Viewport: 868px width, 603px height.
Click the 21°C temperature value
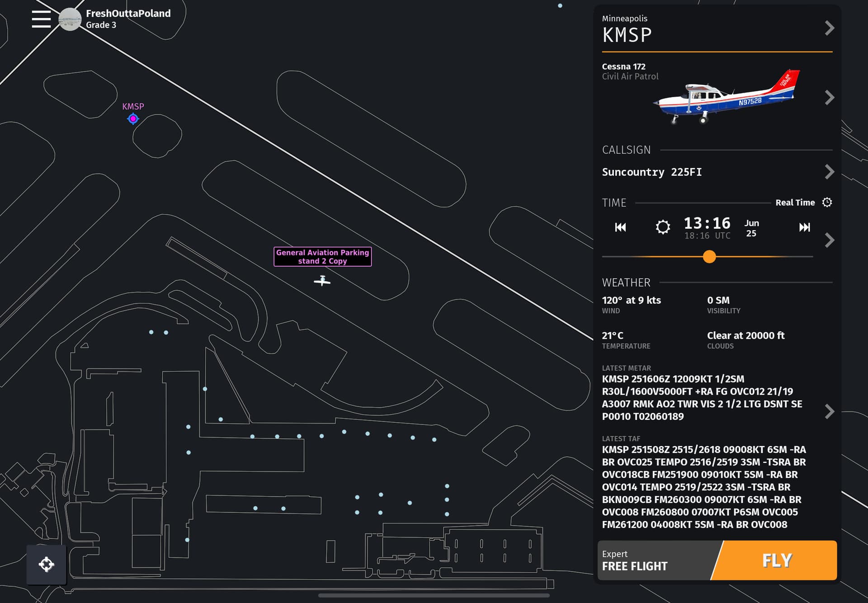(x=613, y=335)
